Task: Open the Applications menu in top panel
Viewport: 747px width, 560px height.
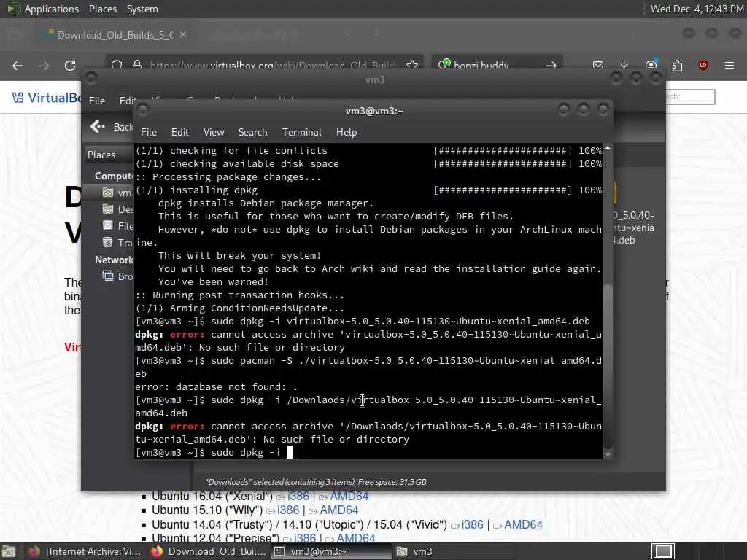Action: [x=52, y=9]
